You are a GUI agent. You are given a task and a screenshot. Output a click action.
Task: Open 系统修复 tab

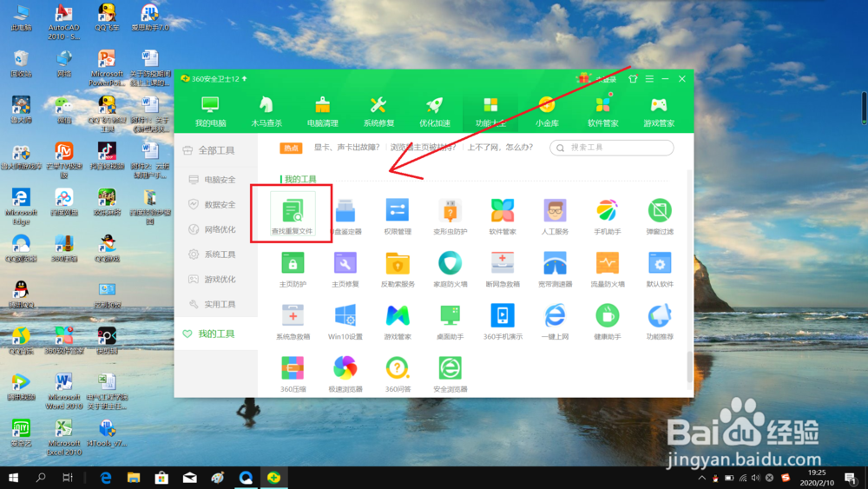pyautogui.click(x=378, y=112)
